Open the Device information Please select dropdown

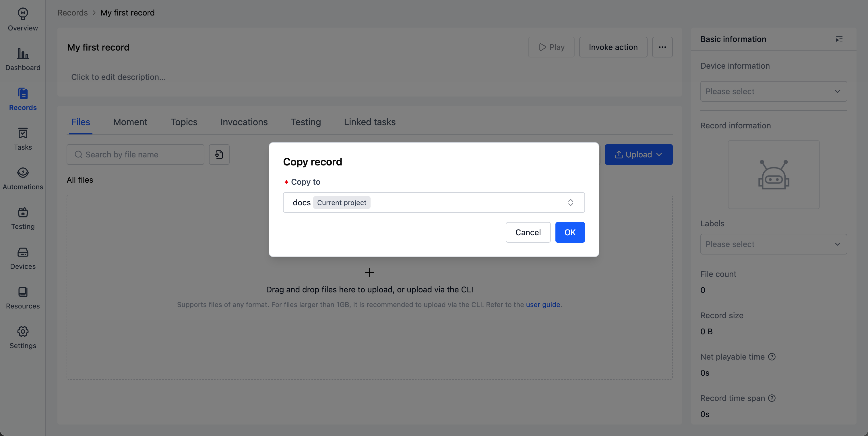click(x=773, y=91)
